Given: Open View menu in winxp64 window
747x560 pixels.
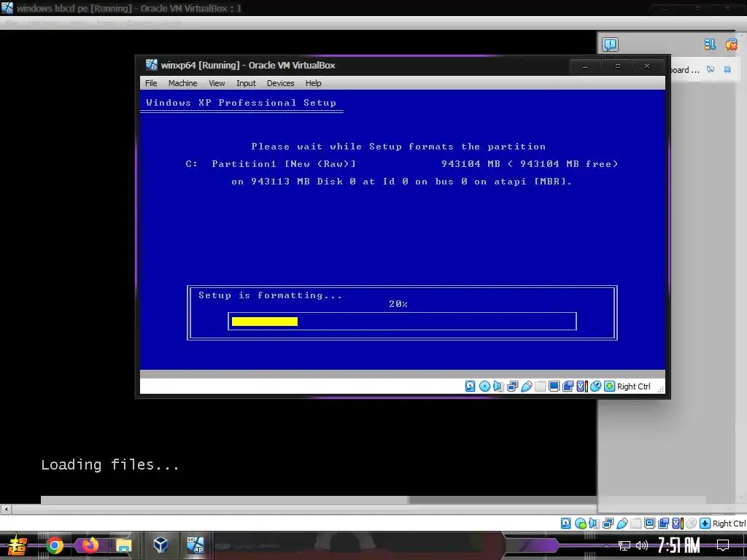Looking at the screenshot, I should [x=217, y=83].
